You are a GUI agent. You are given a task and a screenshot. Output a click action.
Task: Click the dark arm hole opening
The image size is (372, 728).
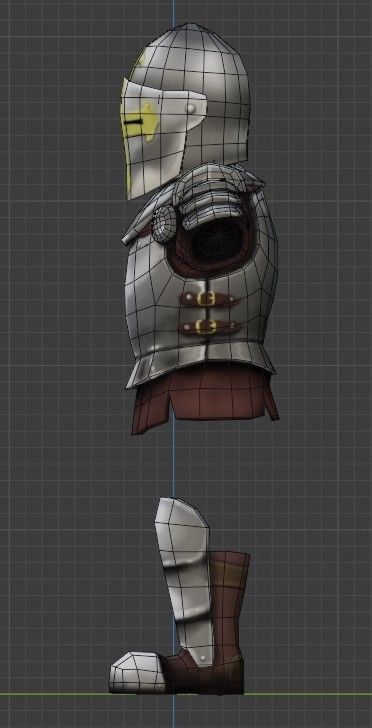(x=217, y=240)
